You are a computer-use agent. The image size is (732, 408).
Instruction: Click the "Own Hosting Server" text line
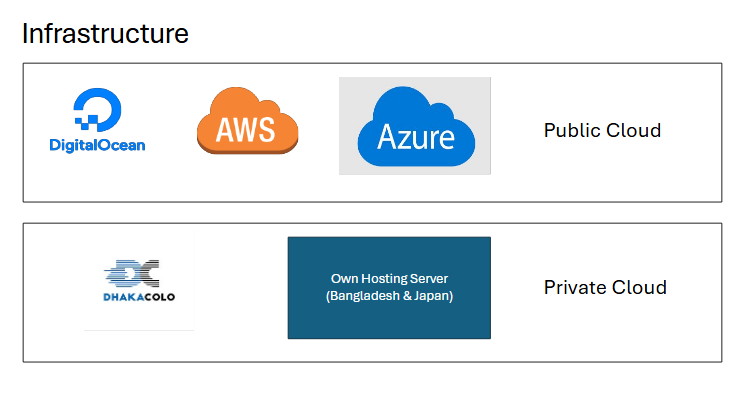click(x=389, y=279)
